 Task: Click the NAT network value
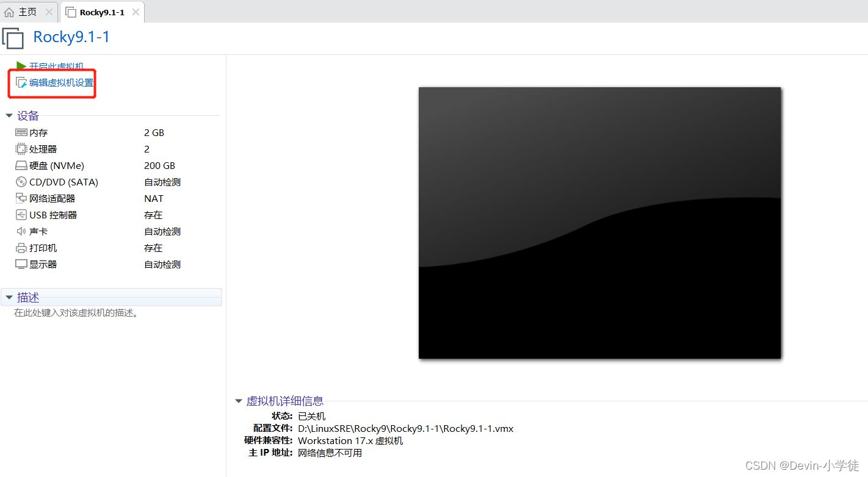click(154, 198)
